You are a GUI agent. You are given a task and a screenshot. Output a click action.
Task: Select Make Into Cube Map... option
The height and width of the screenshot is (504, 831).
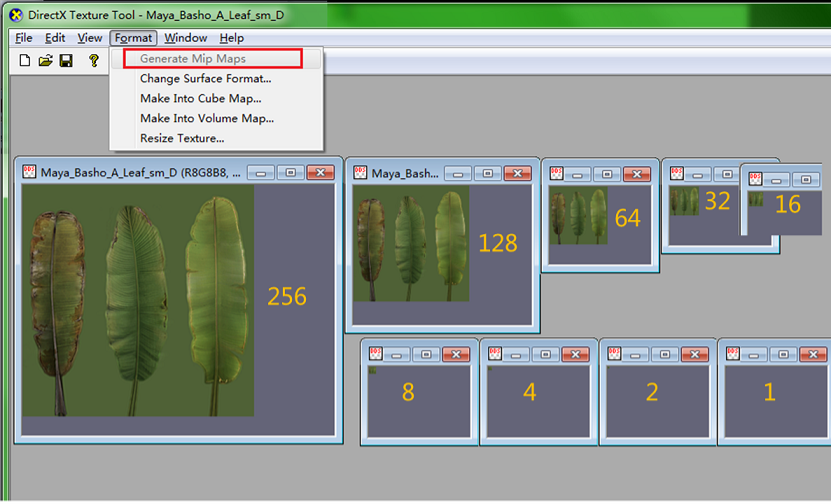(200, 98)
